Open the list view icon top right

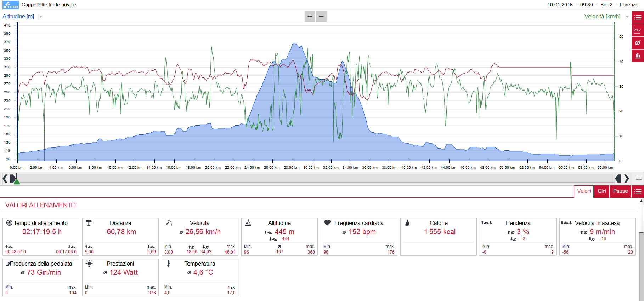coord(638,17)
